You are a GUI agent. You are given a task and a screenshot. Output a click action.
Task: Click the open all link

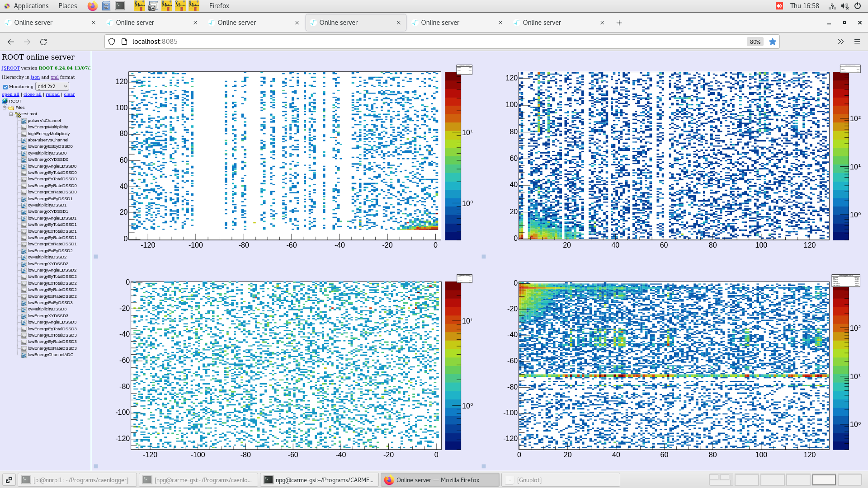pos(10,94)
